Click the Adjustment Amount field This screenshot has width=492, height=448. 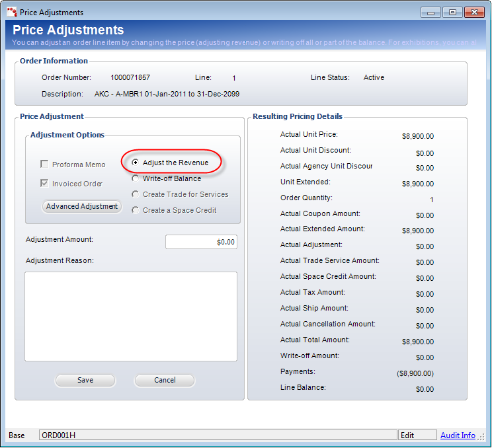201,242
